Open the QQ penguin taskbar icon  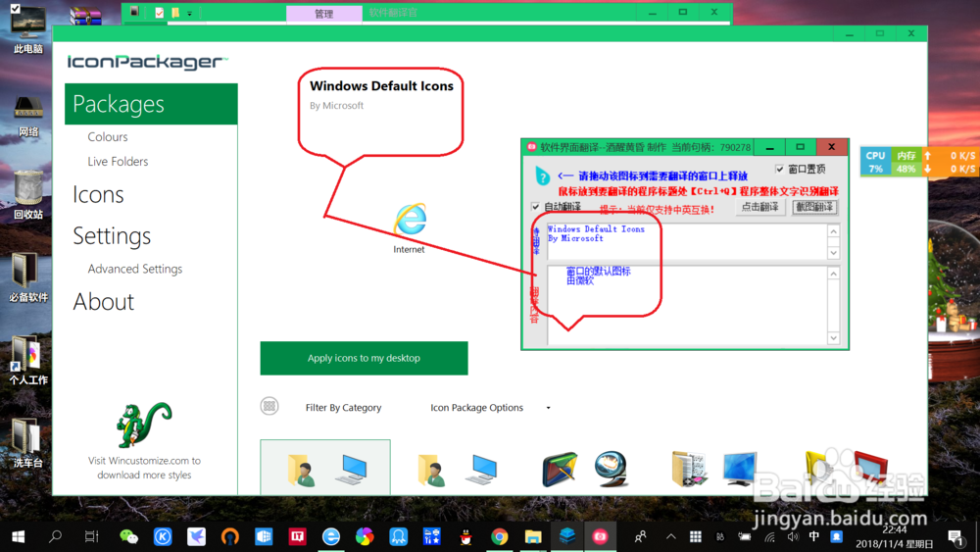[x=465, y=536]
